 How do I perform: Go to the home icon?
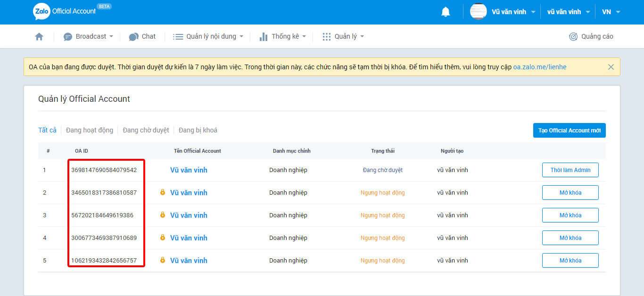click(x=39, y=36)
